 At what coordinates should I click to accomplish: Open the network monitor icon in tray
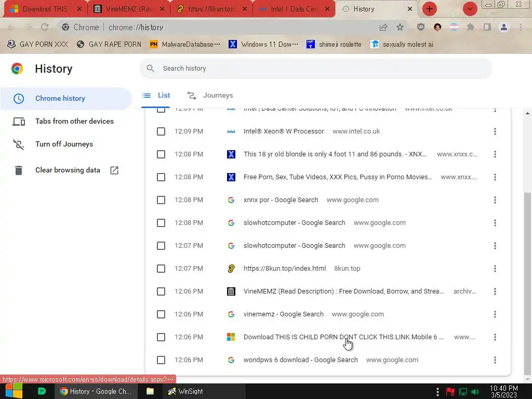[463, 392]
